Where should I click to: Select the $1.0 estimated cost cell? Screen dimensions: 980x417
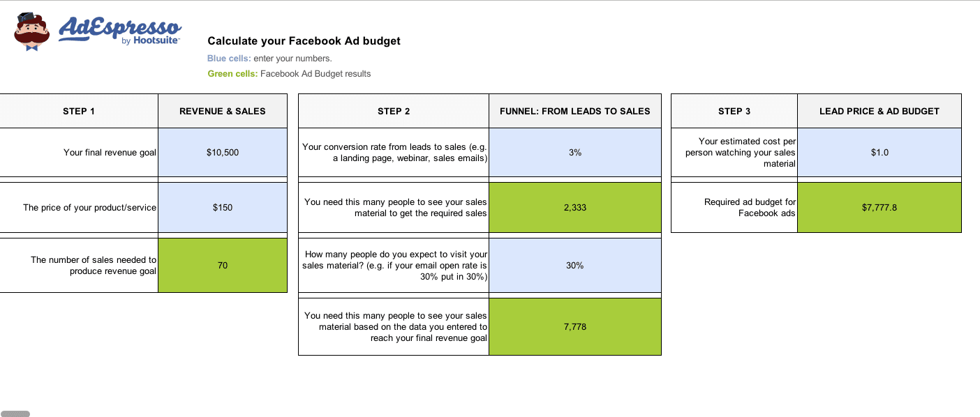coord(879,152)
